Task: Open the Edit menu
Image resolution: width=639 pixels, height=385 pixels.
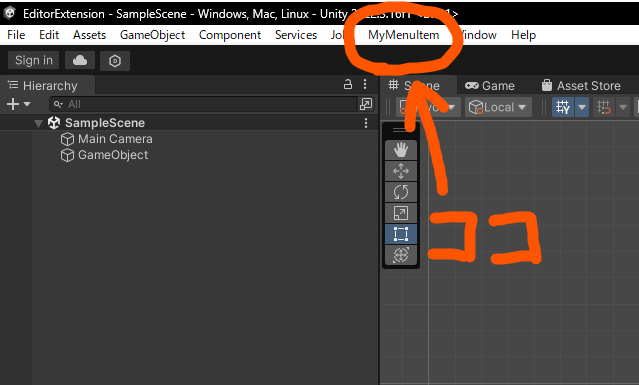Action: (x=49, y=35)
